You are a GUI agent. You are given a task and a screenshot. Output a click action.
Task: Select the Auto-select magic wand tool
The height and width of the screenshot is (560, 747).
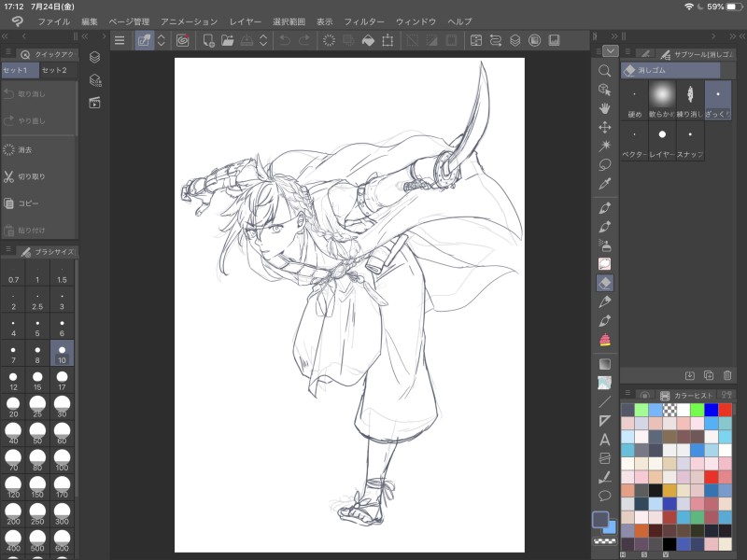click(x=604, y=145)
